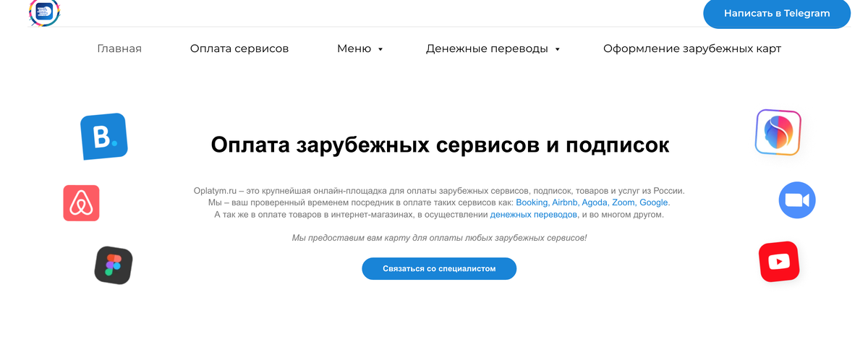This screenshot has width=868, height=342.
Task: Follow the Google text link
Action: 654,202
